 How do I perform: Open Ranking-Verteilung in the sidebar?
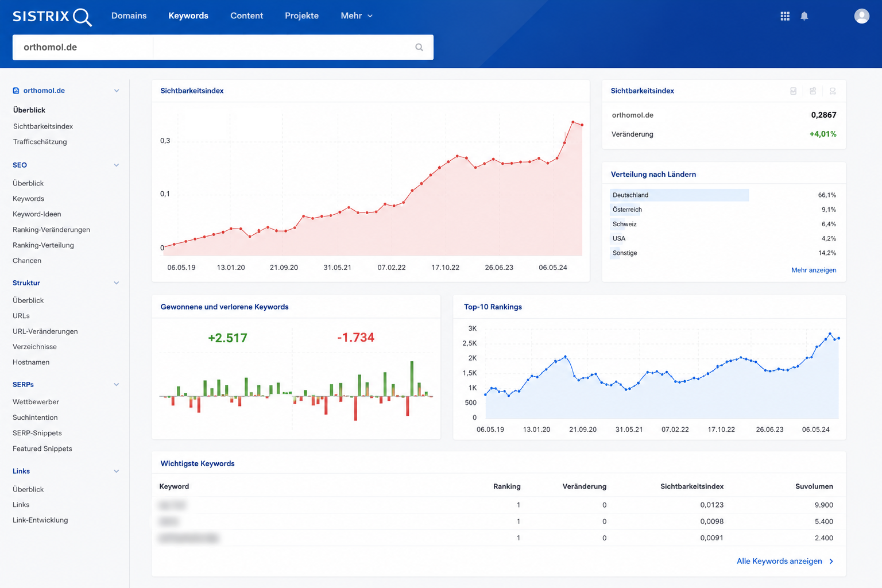(x=43, y=245)
